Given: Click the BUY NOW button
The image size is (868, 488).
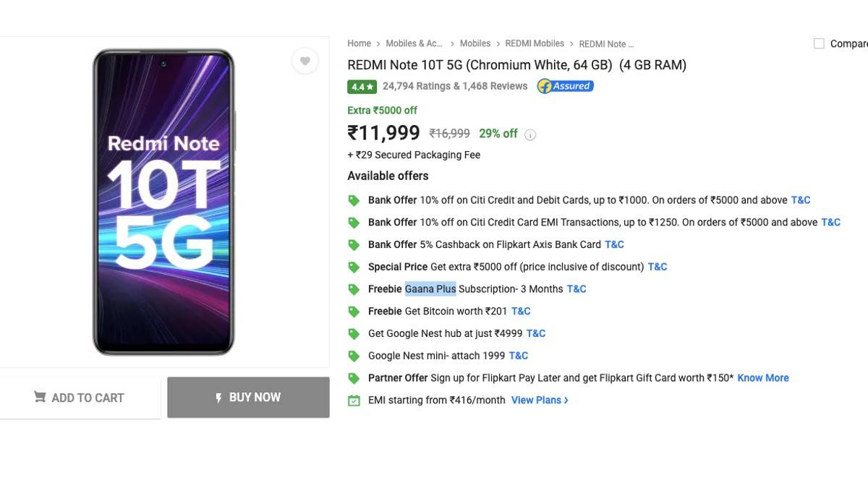Looking at the screenshot, I should [248, 397].
